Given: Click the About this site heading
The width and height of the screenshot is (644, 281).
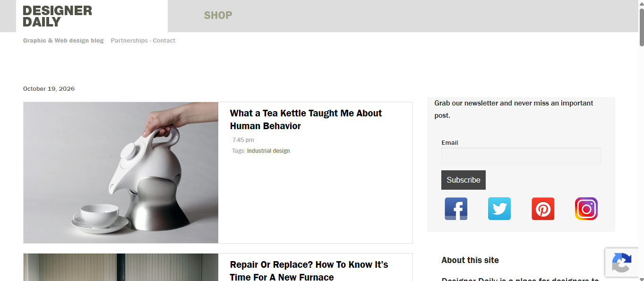Looking at the screenshot, I should coord(470,260).
